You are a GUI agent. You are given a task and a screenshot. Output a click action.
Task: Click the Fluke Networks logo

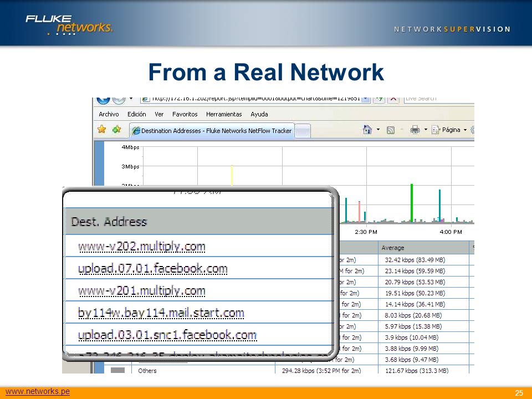[x=69, y=24]
